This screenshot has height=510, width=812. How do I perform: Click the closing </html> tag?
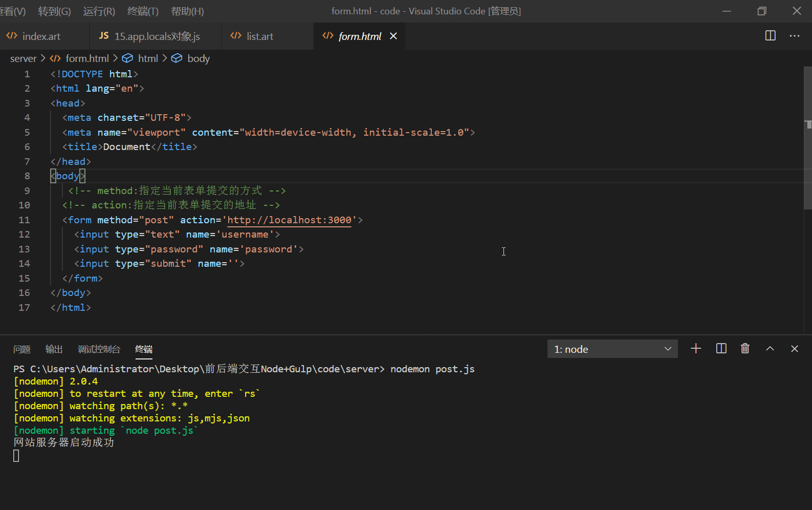(71, 308)
